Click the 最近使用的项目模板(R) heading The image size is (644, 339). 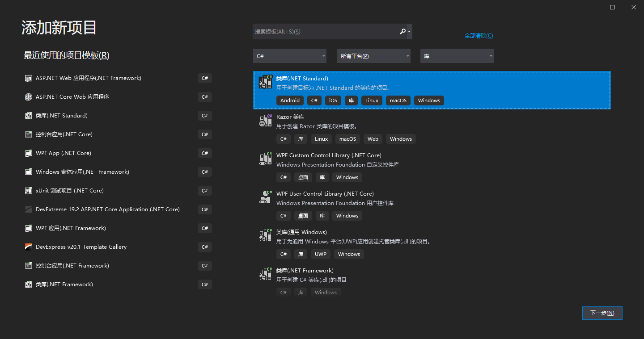point(67,55)
